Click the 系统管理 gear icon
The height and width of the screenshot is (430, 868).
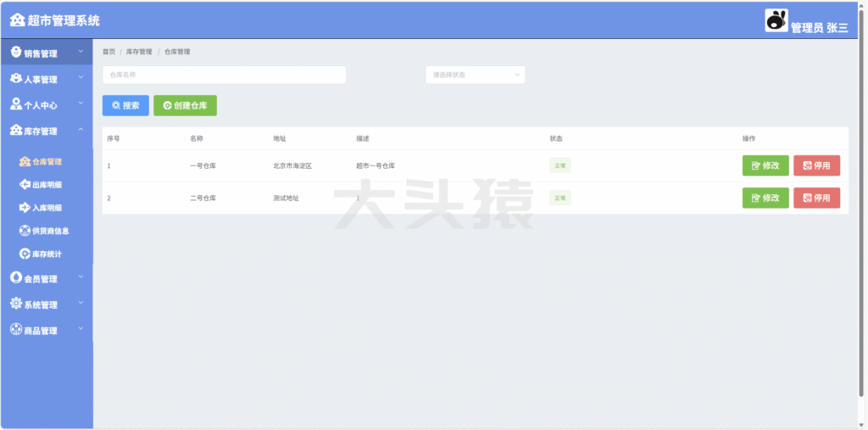[x=16, y=304]
